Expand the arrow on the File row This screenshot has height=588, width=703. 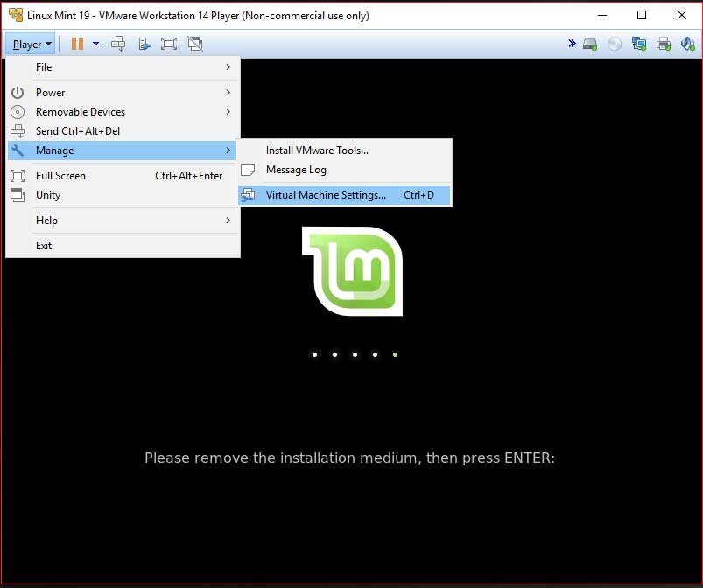pos(228,67)
